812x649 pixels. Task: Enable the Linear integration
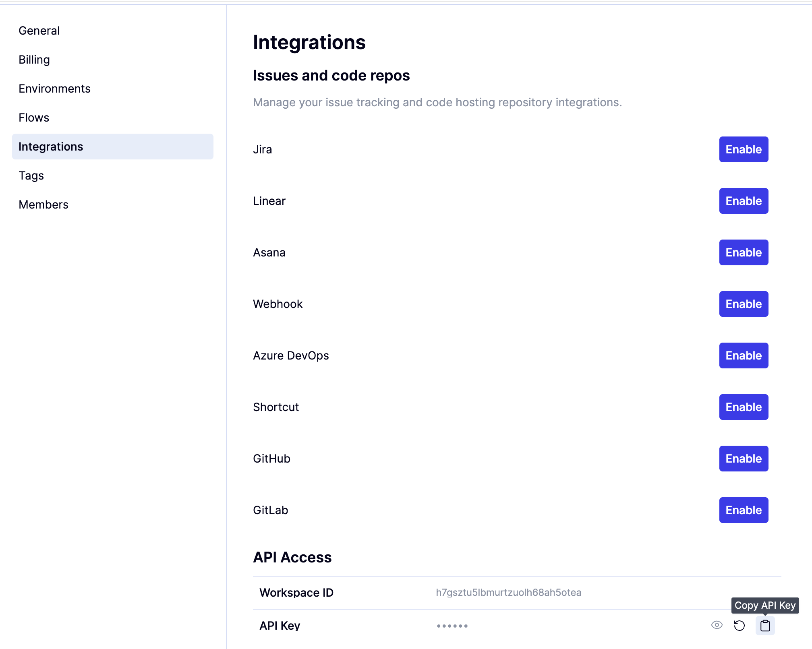coord(744,201)
